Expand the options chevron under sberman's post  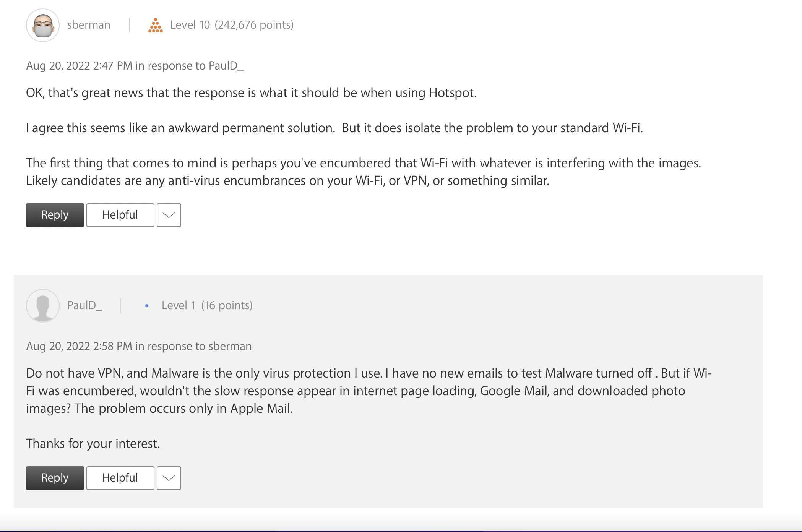pos(169,215)
